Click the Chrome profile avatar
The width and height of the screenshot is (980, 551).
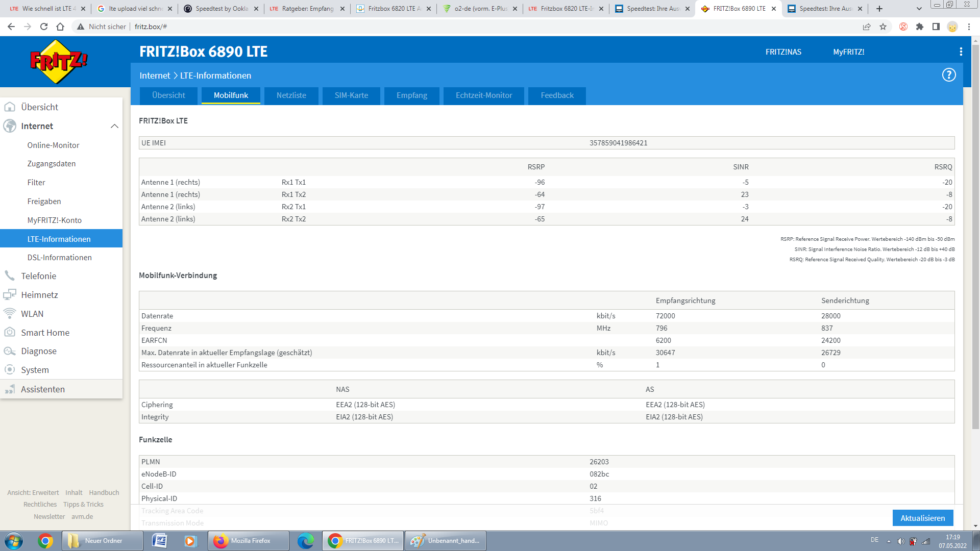[952, 27]
